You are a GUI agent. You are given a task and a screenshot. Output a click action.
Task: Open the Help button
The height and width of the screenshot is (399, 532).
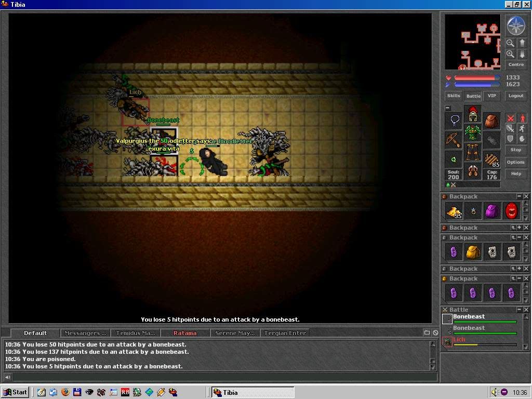click(516, 174)
